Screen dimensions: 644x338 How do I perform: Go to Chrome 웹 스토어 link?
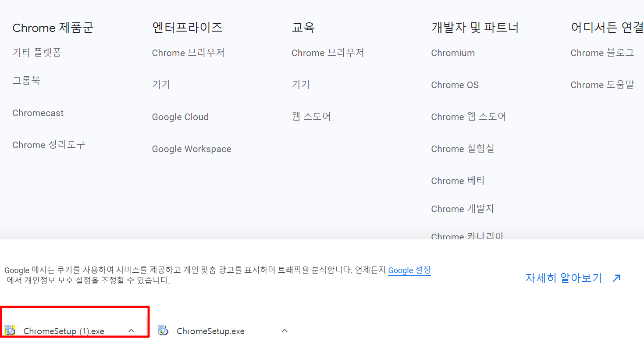click(x=469, y=117)
